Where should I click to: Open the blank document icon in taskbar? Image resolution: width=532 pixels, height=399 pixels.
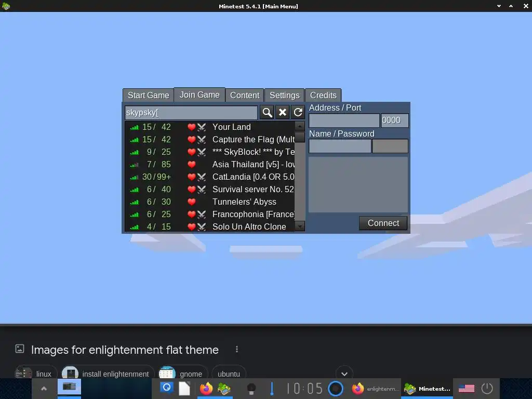coord(184,389)
